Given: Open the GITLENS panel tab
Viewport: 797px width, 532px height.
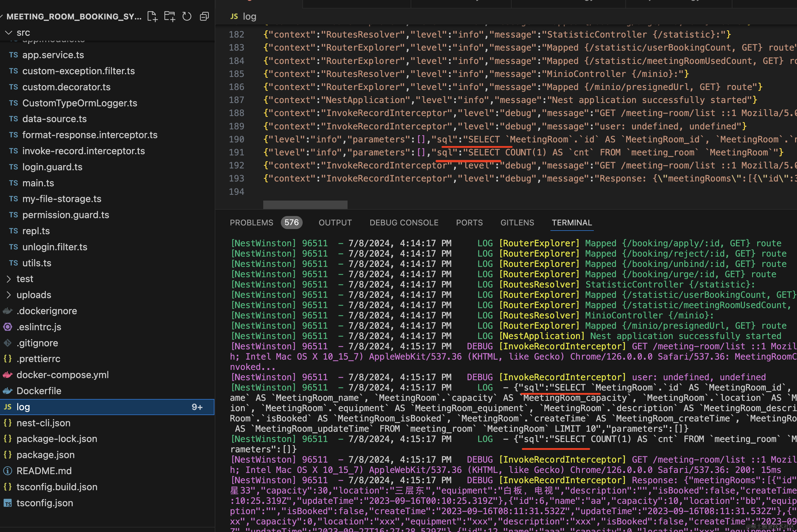Looking at the screenshot, I should 517,223.
